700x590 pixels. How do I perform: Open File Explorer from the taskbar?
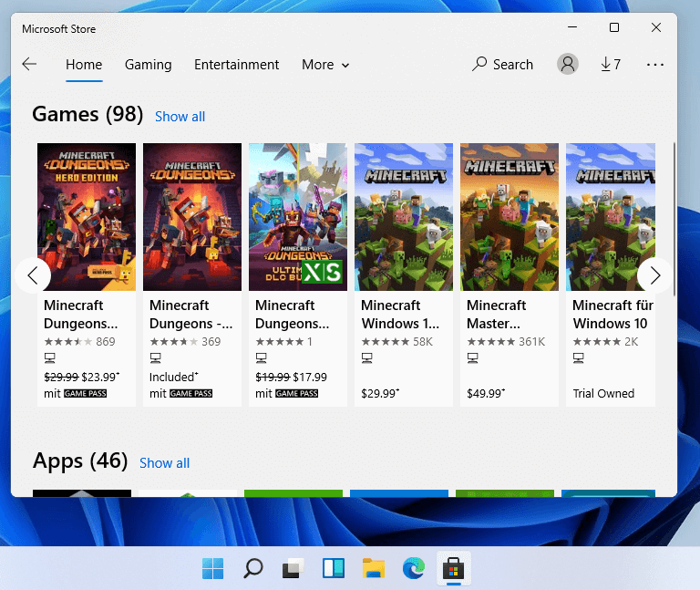[x=373, y=568]
